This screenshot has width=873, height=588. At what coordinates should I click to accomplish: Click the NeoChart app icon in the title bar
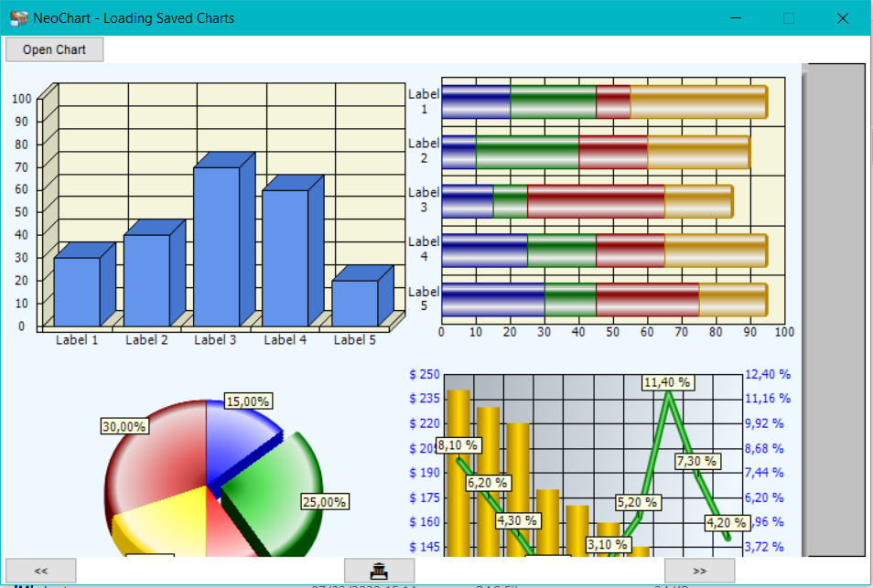(x=18, y=17)
